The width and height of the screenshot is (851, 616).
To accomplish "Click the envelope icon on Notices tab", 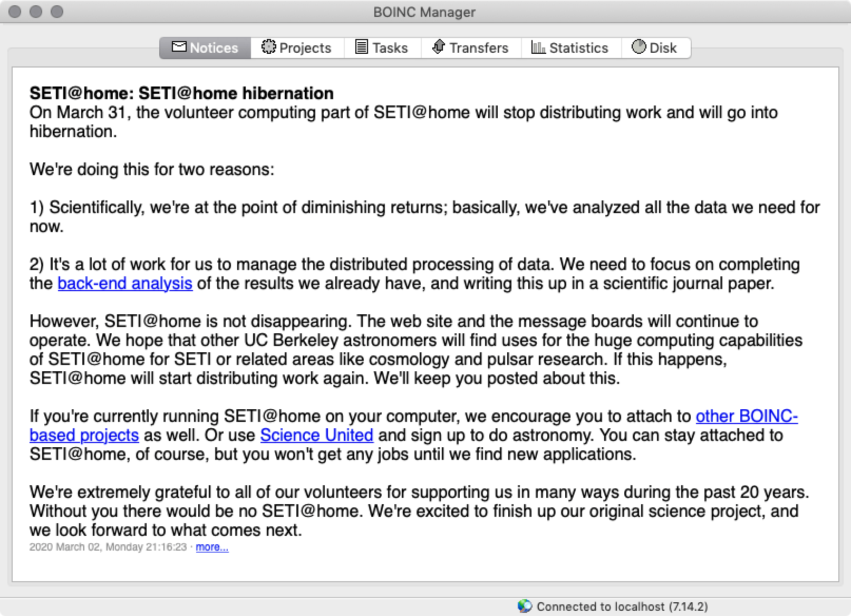I will pos(179,47).
